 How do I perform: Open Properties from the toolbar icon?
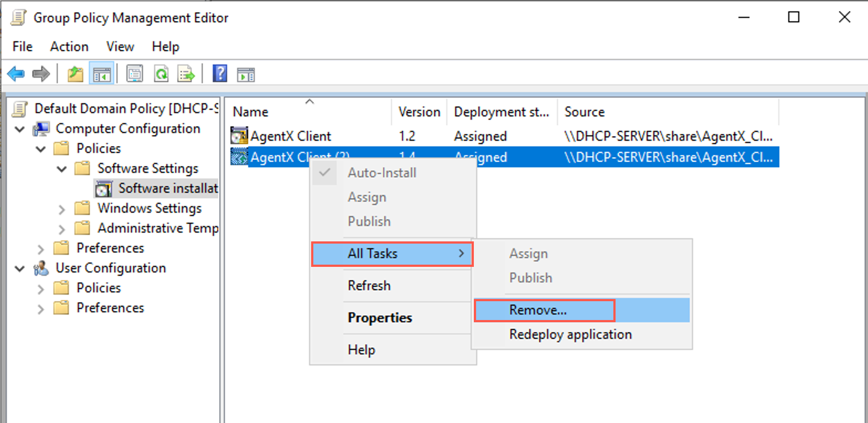(135, 74)
